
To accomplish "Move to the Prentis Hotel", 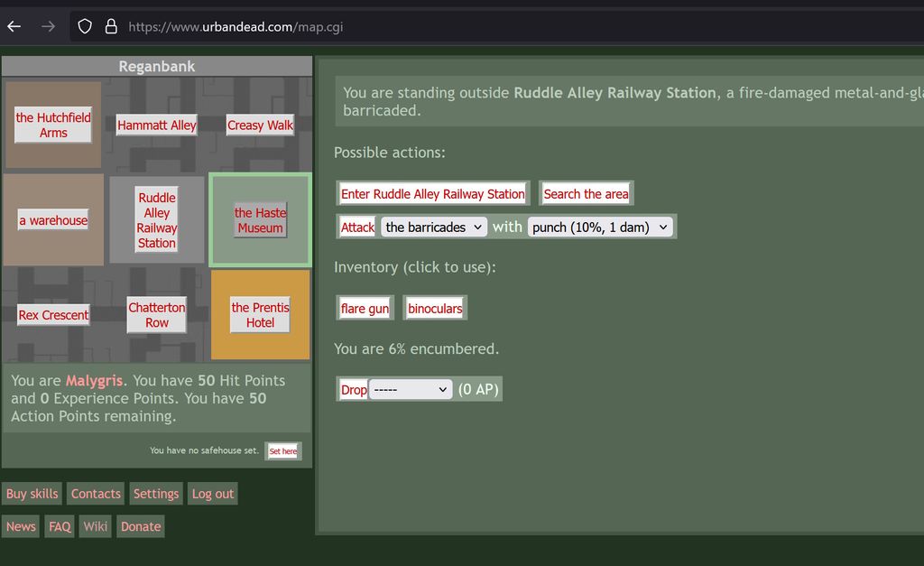I will 260,314.
